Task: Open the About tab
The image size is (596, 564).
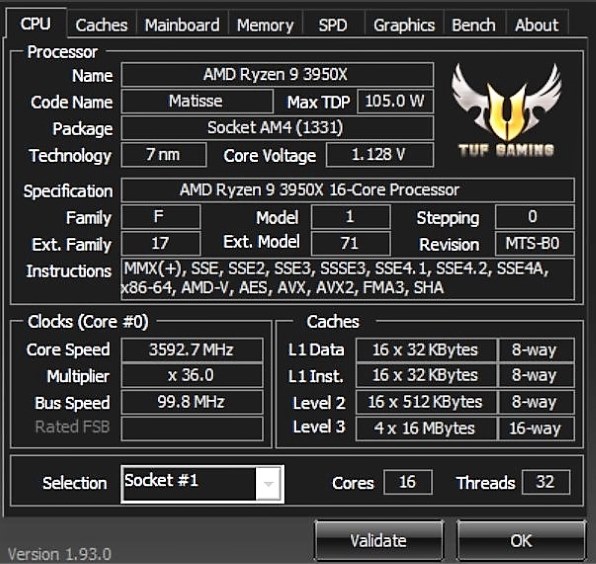Action: click(537, 25)
